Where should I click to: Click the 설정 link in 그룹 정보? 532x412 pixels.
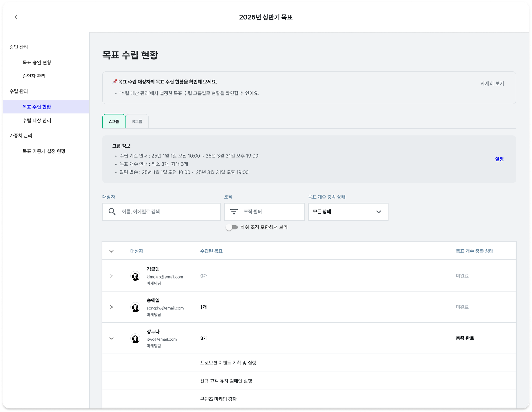click(x=499, y=159)
